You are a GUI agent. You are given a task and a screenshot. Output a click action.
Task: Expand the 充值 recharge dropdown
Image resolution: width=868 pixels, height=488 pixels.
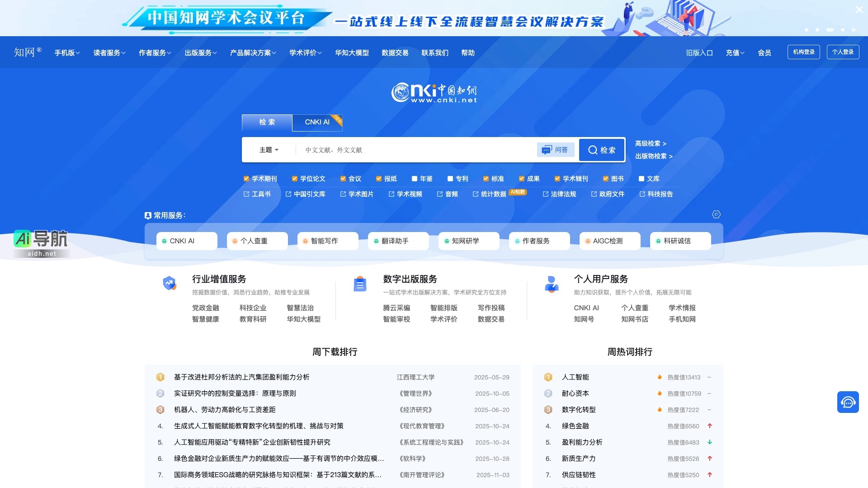735,52
